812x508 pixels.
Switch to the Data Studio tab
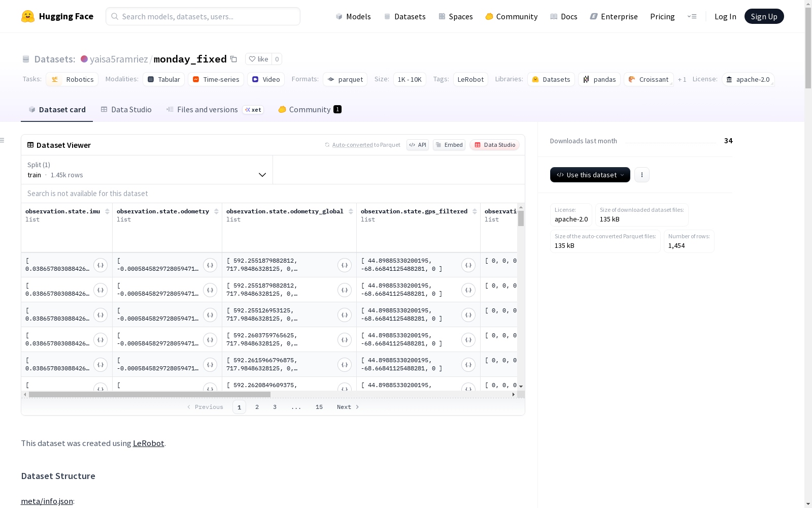126,109
